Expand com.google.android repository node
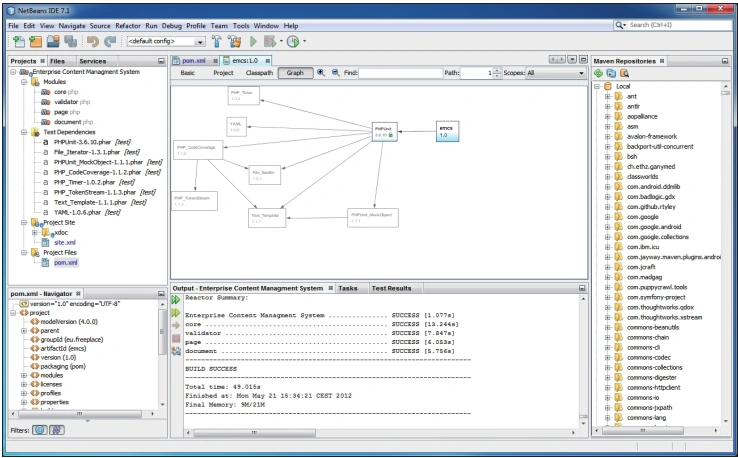738x458 pixels. coord(608,227)
